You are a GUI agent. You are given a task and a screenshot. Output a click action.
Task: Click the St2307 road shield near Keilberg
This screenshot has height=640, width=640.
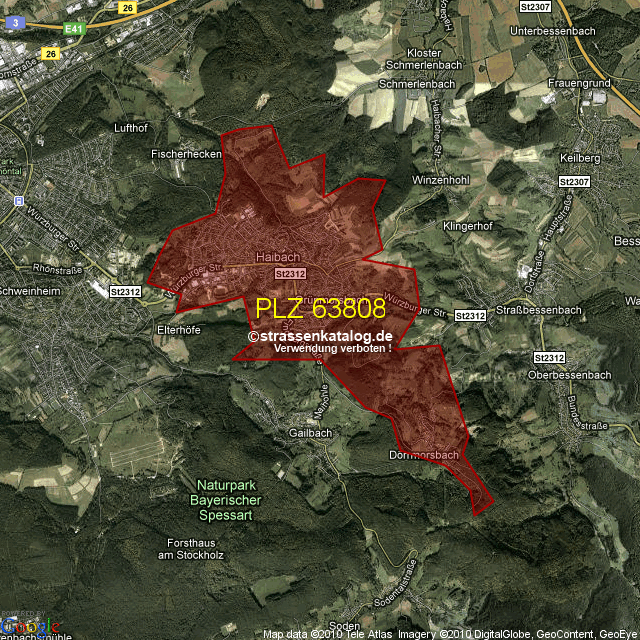[574, 182]
